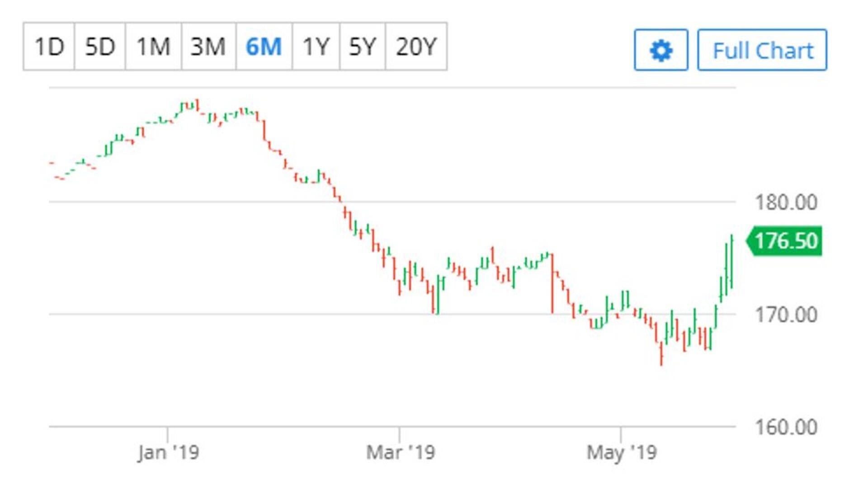
Task: View the 5Y price history
Action: point(362,47)
